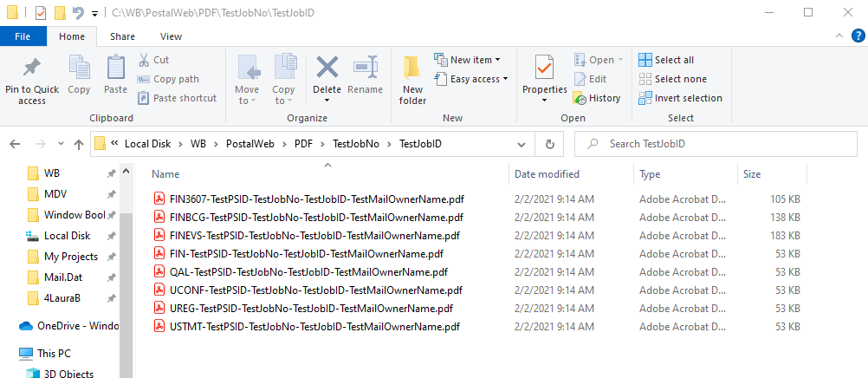868x378 pixels.
Task: Create a New folder from the ribbon
Action: [413, 81]
